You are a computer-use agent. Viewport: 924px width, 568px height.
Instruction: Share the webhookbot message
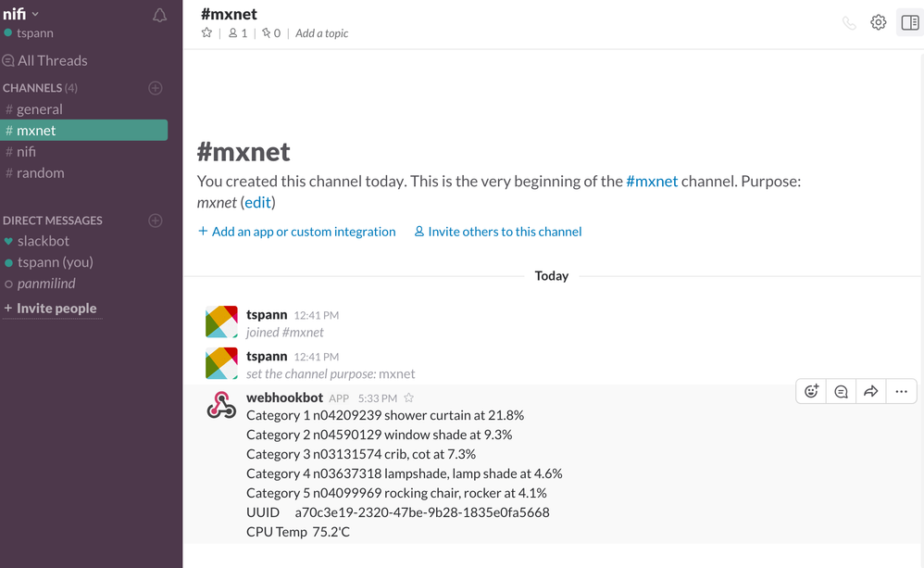pos(870,391)
